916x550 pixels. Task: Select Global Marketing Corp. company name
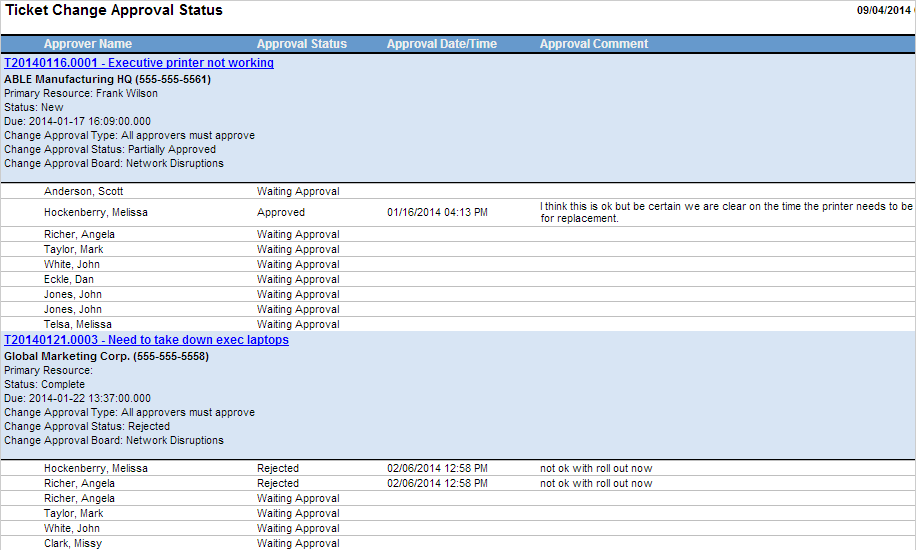tap(106, 356)
